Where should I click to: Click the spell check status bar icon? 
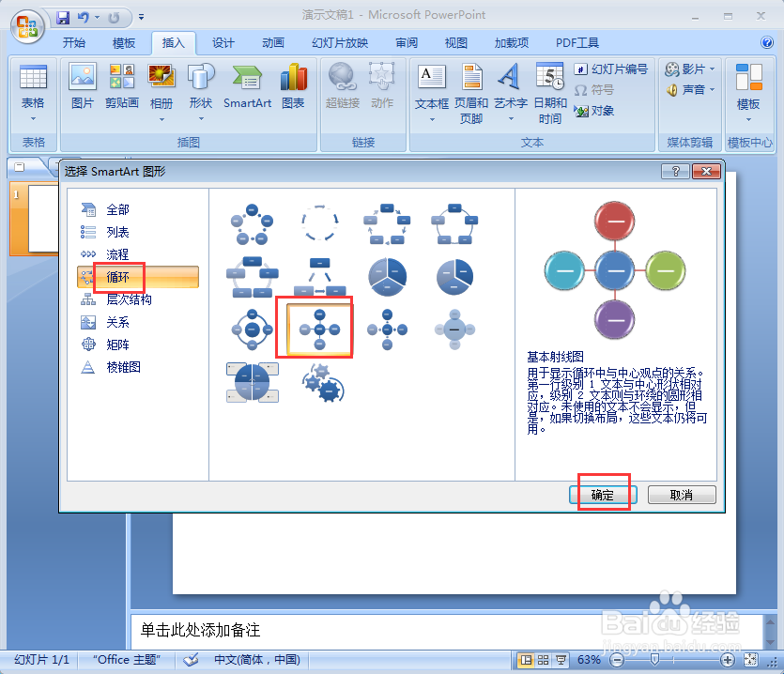pos(191,660)
